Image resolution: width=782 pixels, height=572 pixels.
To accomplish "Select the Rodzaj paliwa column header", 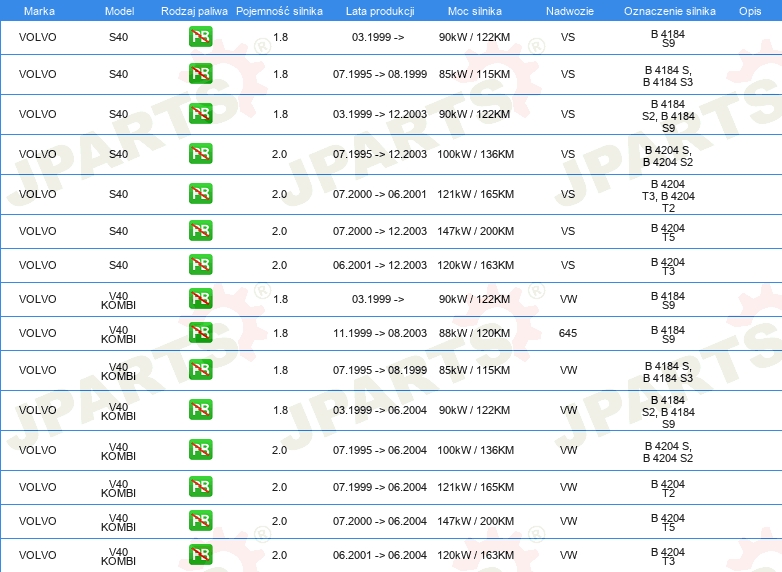I will pos(194,11).
